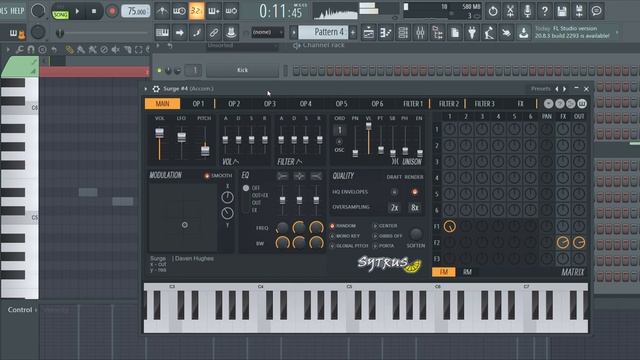Toggle the loop recording icon
The height and width of the screenshot is (360, 640).
(231, 11)
